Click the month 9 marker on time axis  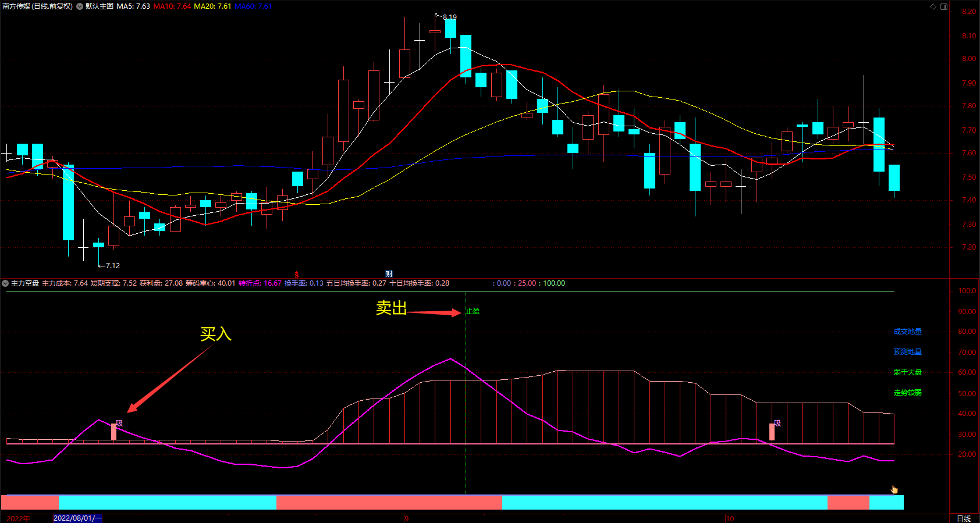[406, 518]
